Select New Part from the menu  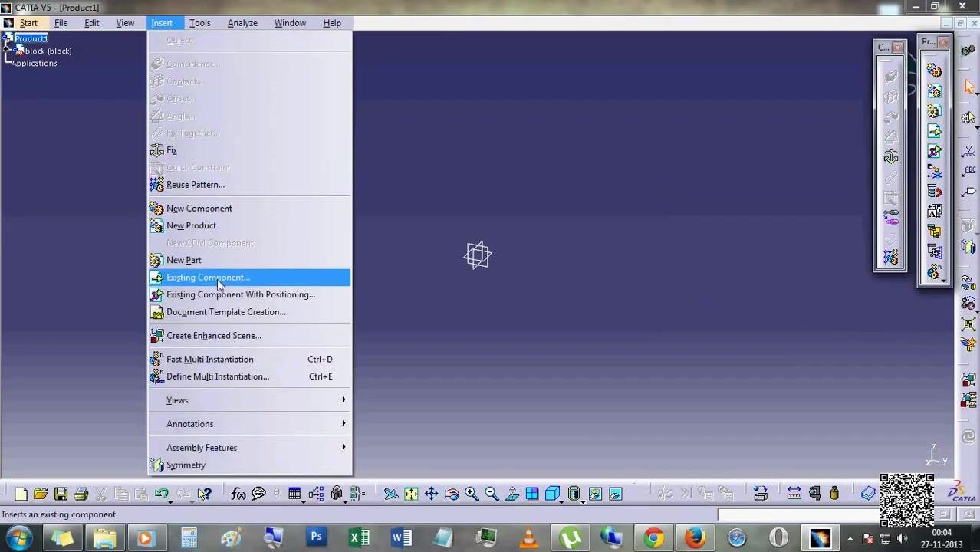click(249, 260)
